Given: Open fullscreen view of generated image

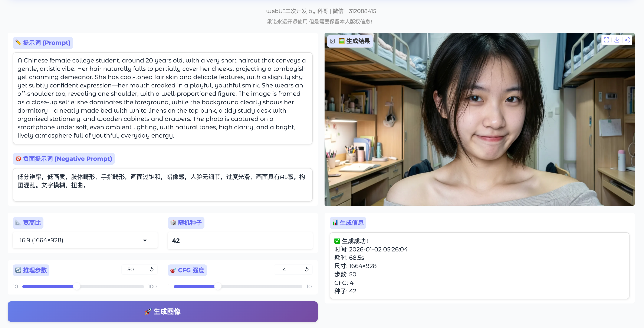Looking at the screenshot, I should [x=606, y=40].
